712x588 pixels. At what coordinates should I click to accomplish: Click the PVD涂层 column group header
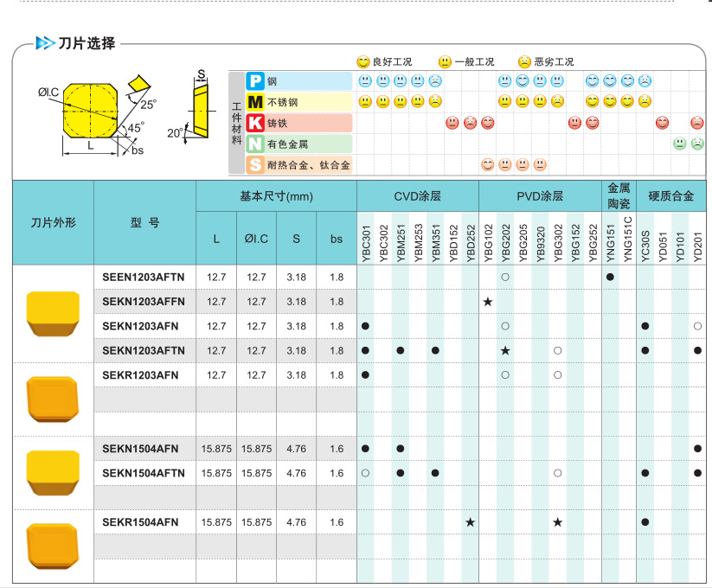(x=540, y=196)
